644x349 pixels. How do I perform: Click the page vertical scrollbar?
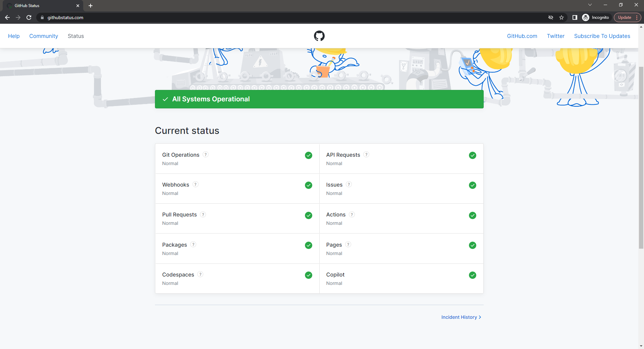[x=641, y=158]
